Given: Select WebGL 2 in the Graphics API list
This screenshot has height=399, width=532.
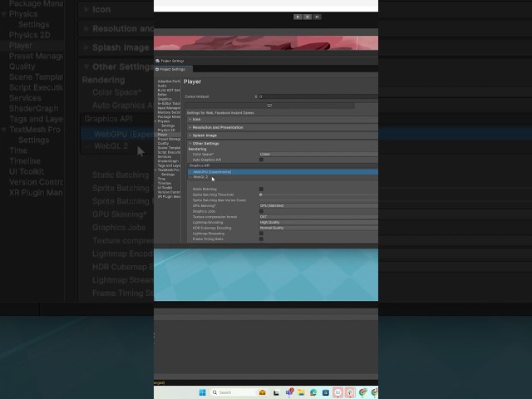Looking at the screenshot, I should pos(283,177).
